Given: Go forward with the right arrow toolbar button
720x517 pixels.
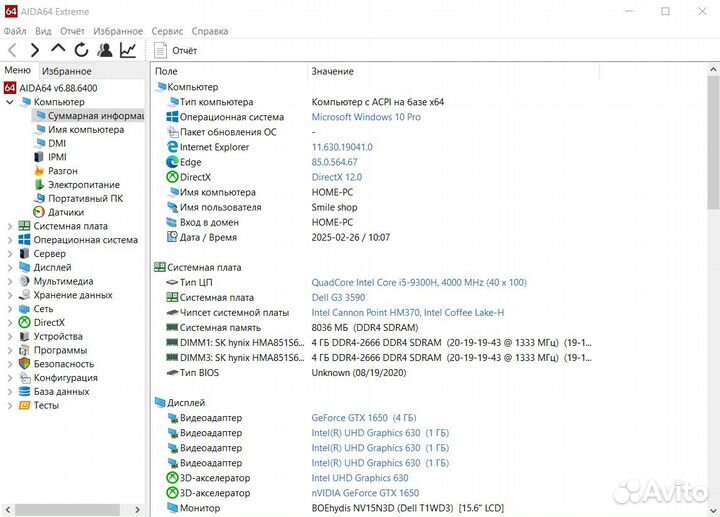Looking at the screenshot, I should tap(34, 50).
